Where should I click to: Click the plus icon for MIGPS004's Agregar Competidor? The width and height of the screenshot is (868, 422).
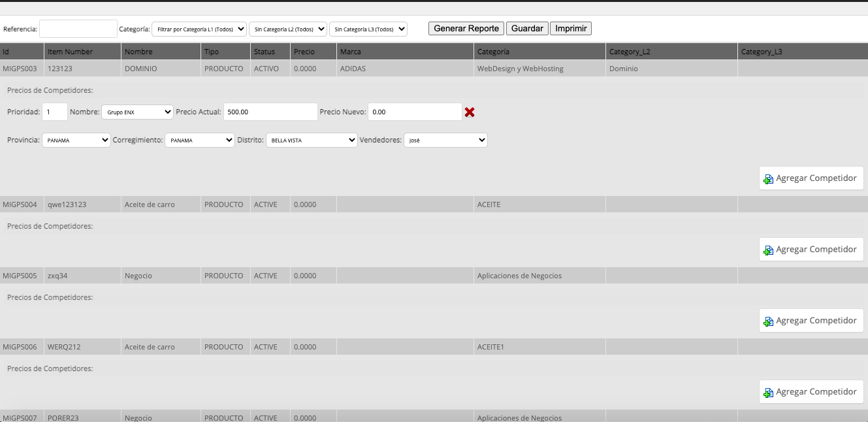point(768,250)
